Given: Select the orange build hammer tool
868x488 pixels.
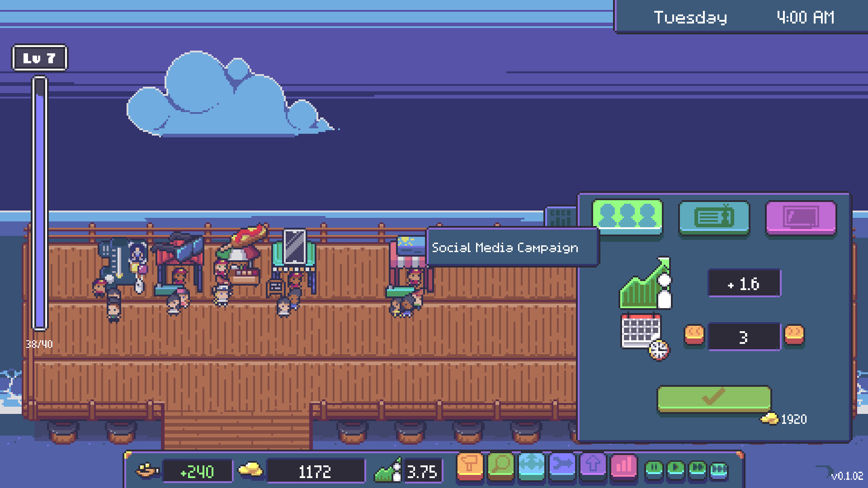Looking at the screenshot, I should (470, 467).
